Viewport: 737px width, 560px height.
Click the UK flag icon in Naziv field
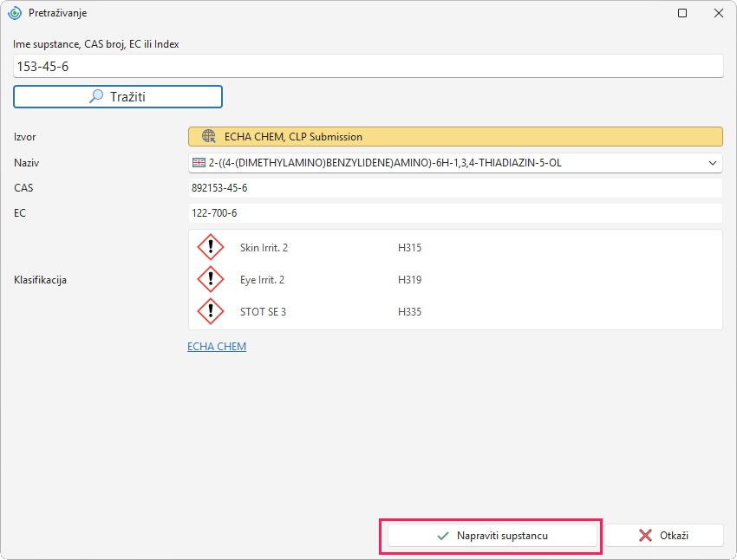(199, 163)
